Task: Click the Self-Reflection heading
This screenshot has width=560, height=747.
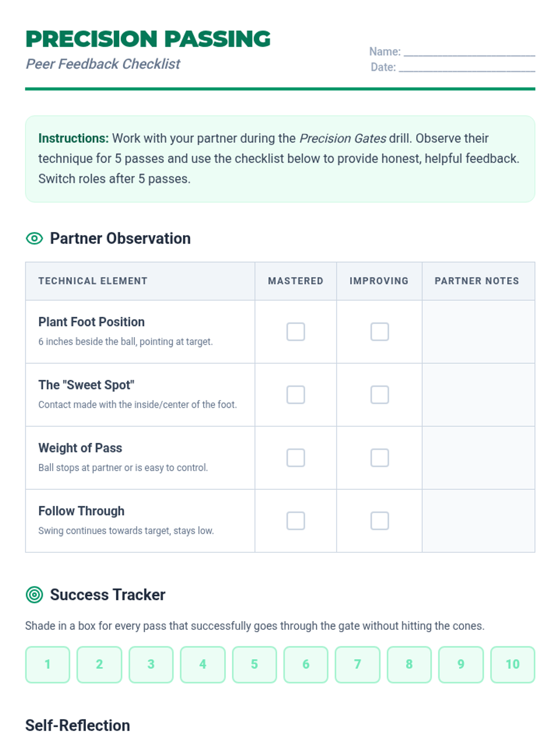Action: pos(77,726)
